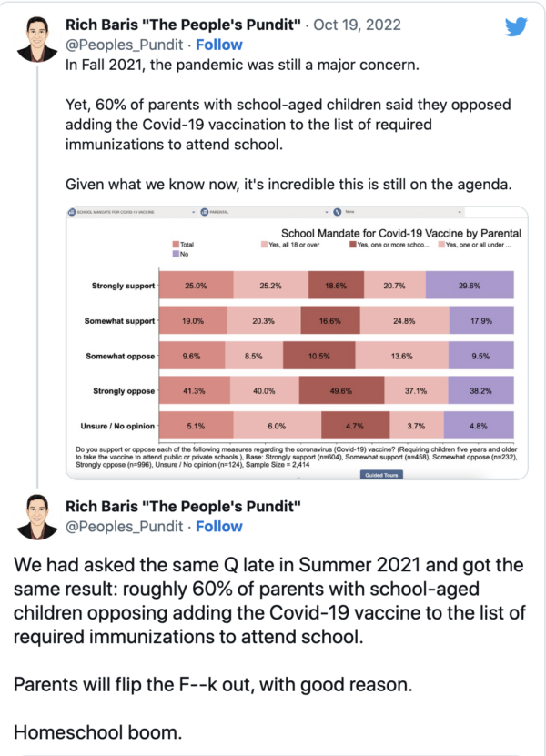Viewport: 546px width, 756px height.
Task: Click the 29.6% Strongly support purple segment
Action: click(x=470, y=286)
